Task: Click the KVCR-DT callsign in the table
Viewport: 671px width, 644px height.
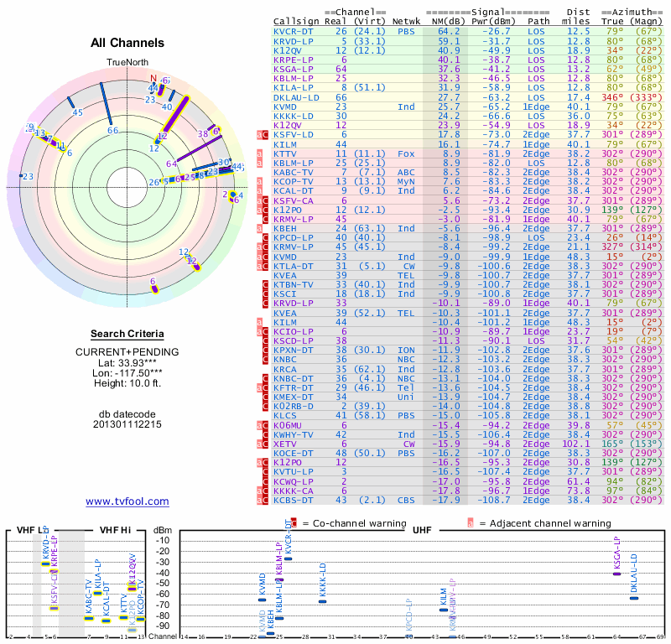Action: pos(293,32)
